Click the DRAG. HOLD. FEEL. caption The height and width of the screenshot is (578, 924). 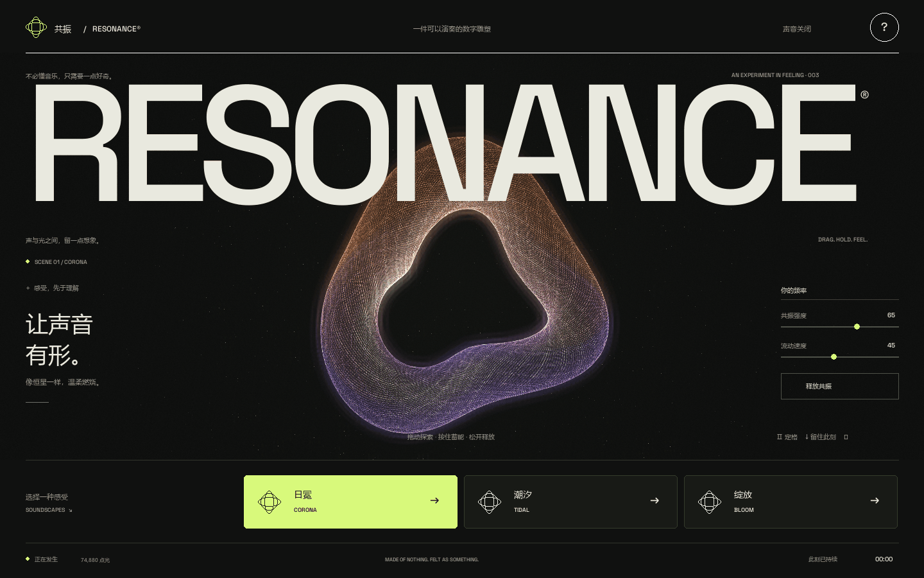pos(843,240)
